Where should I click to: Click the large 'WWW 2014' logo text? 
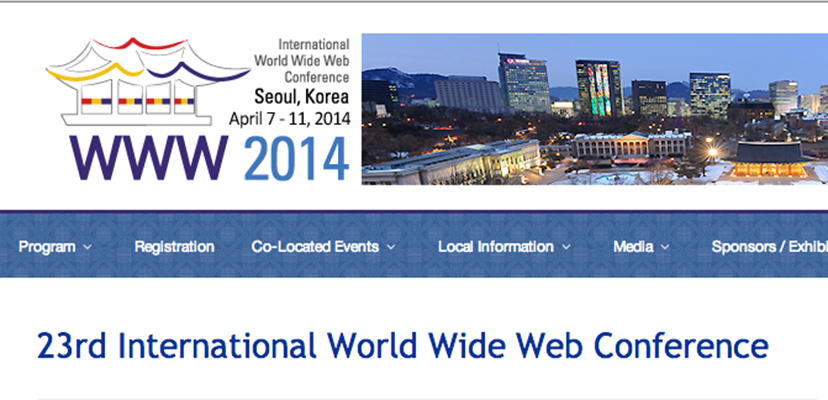coord(209,159)
